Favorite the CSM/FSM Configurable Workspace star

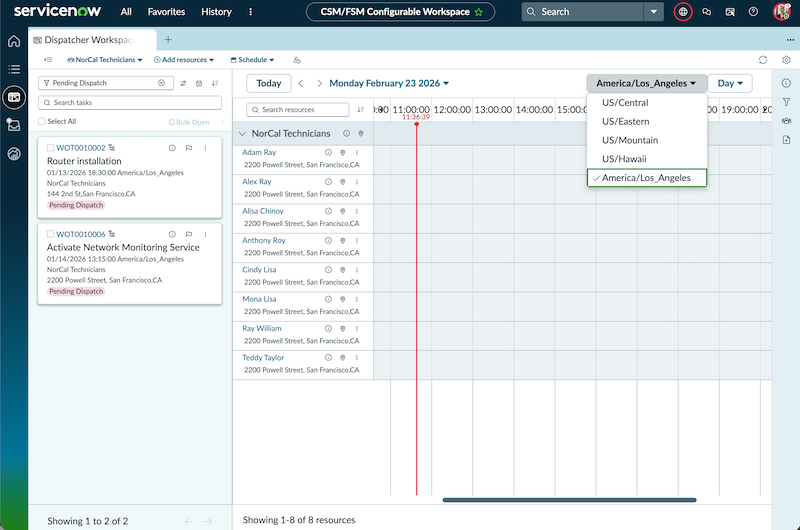(x=479, y=12)
